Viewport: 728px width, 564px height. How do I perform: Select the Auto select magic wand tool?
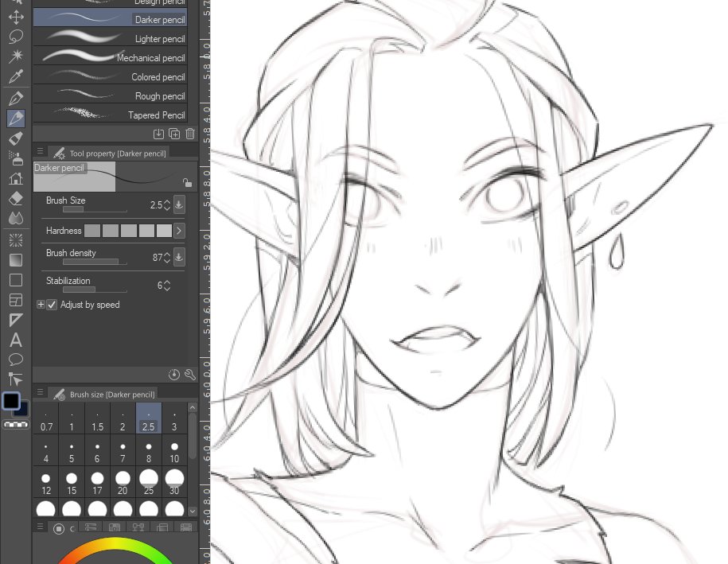[x=16, y=56]
